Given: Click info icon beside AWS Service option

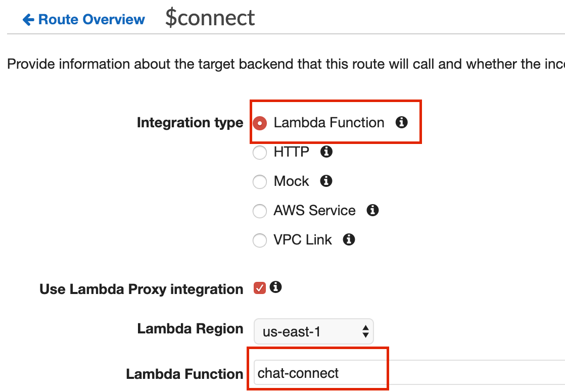Looking at the screenshot, I should click(x=373, y=210).
